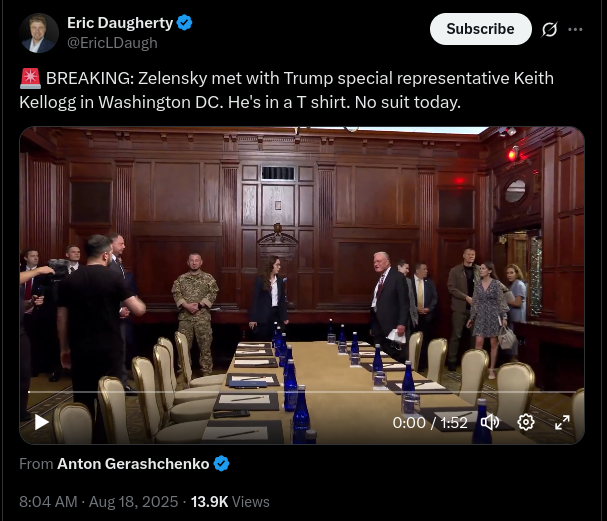607x521 pixels.
Task: View the 13.9K Views analytics
Action: click(x=230, y=502)
